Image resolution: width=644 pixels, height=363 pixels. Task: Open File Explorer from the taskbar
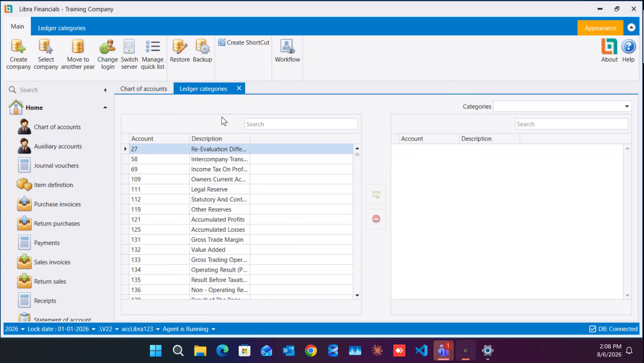200,351
